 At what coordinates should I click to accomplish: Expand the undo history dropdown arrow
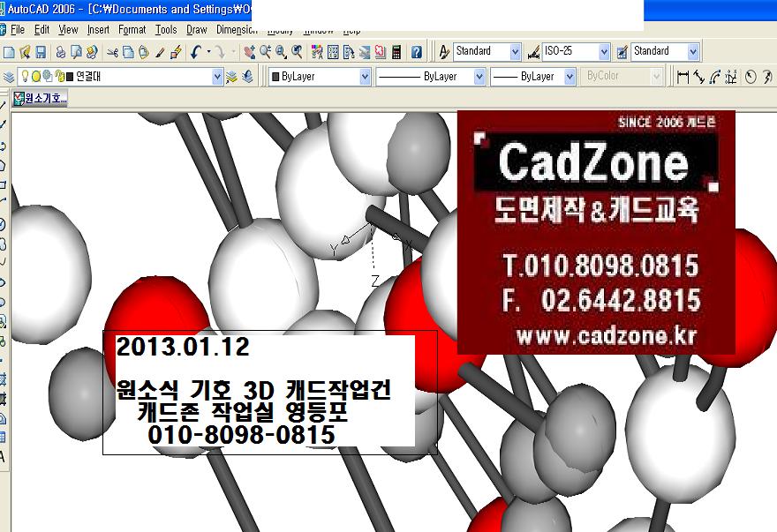coord(208,52)
